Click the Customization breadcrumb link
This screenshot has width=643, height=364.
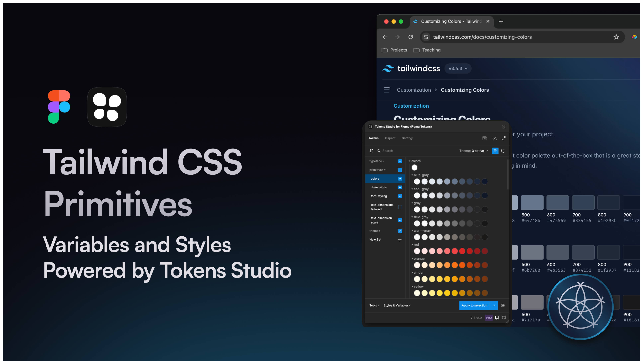(x=413, y=90)
